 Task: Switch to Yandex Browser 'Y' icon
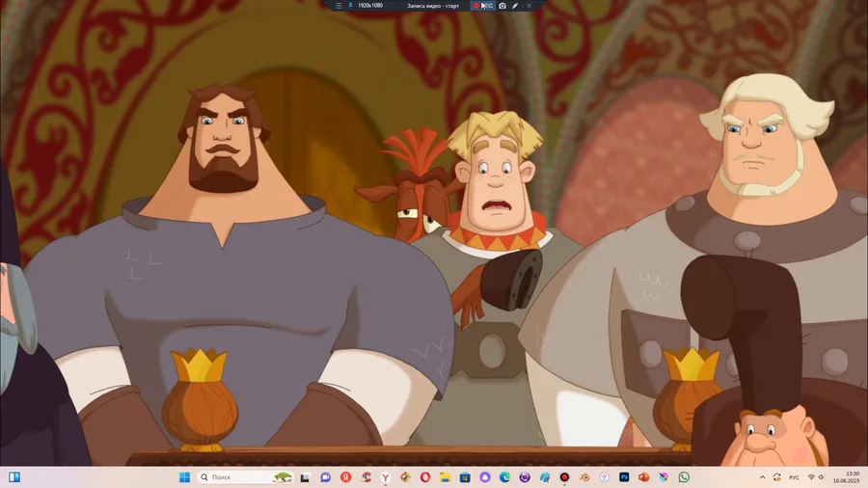pos(385,477)
